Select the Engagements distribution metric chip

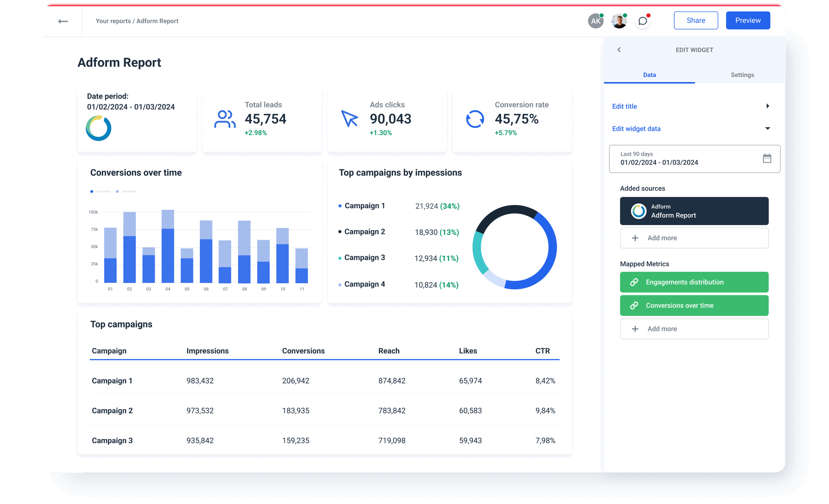pyautogui.click(x=694, y=282)
